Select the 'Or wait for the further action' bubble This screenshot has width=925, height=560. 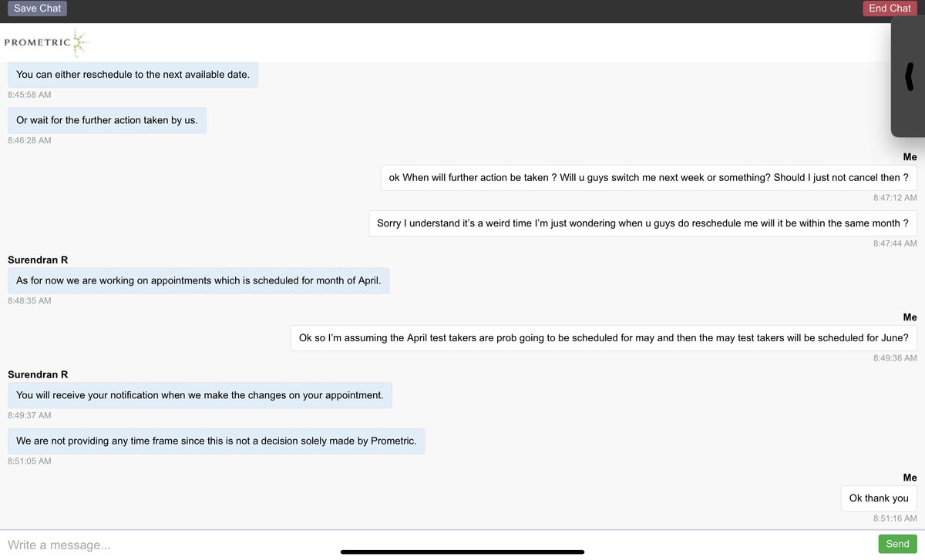click(107, 120)
